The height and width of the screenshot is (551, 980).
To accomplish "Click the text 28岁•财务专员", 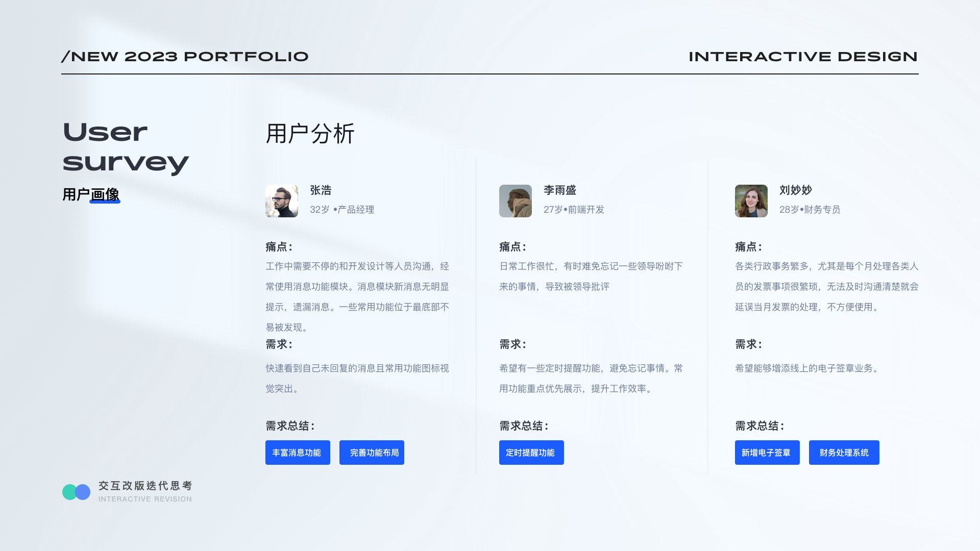I will click(810, 210).
